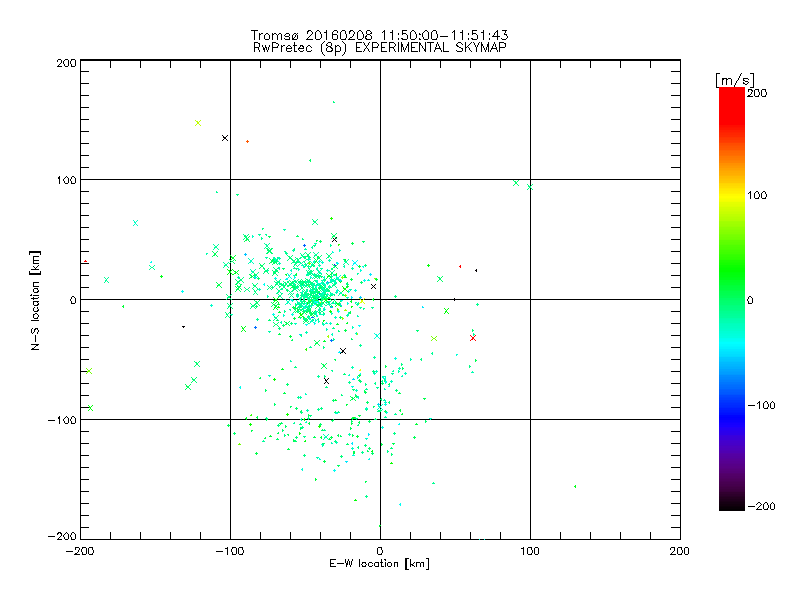Viewport: 800px width, 600px height.
Task: Click the yellow band of the colorbar
Action: pyautogui.click(x=732, y=195)
